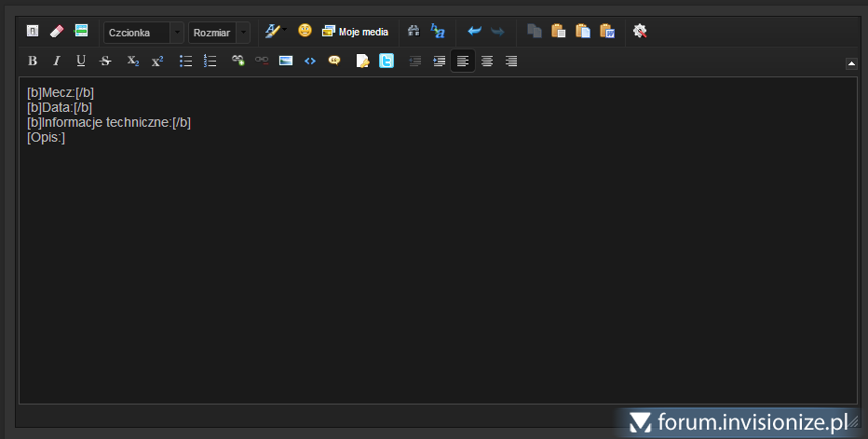Click the insert link icon

(x=237, y=62)
